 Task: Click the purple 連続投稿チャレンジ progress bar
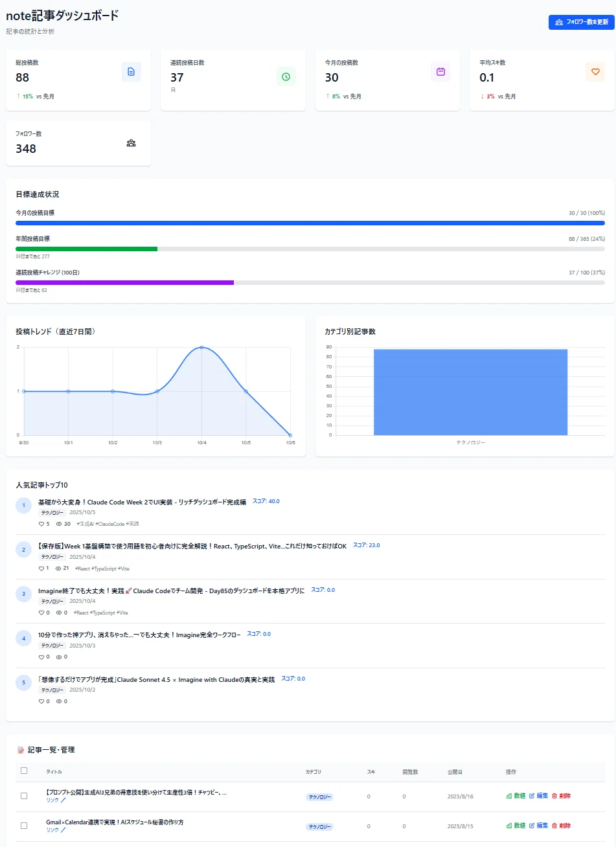click(x=124, y=282)
